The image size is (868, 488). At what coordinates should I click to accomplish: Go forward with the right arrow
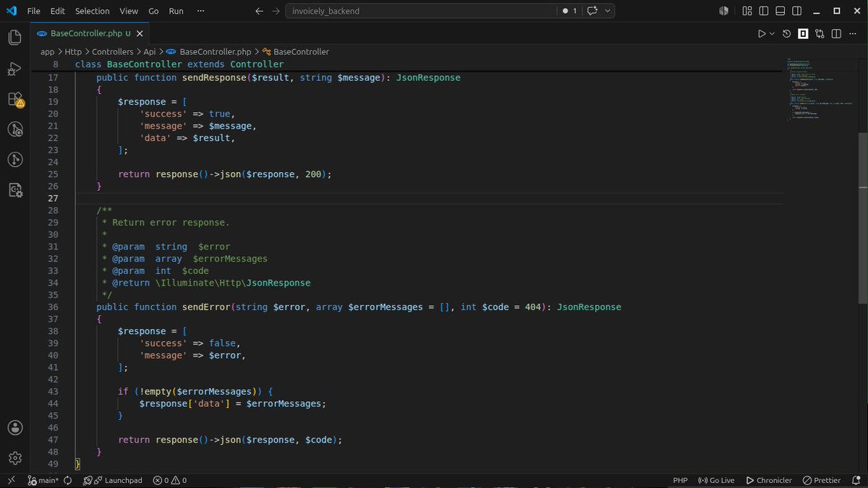pos(276,11)
